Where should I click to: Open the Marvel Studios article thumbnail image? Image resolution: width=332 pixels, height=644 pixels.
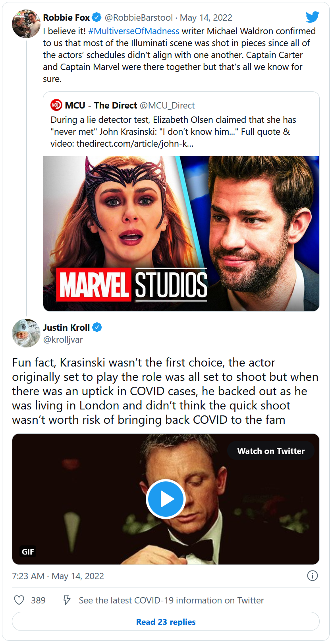[181, 233]
